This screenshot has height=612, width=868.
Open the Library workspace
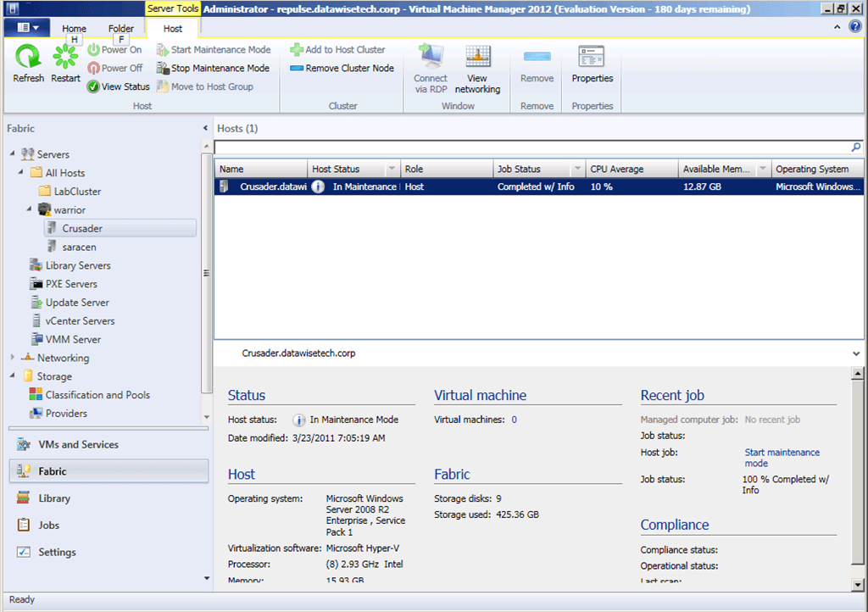[x=108, y=498]
